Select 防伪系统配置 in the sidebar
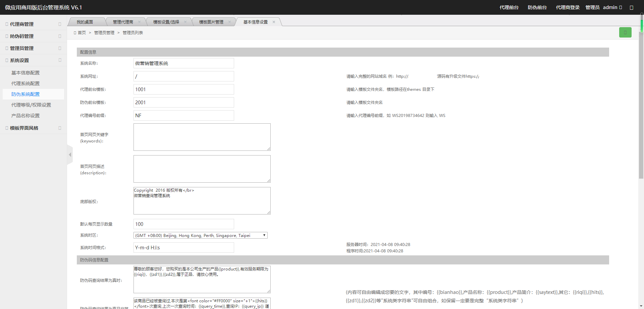The width and height of the screenshot is (644, 309). click(25, 94)
